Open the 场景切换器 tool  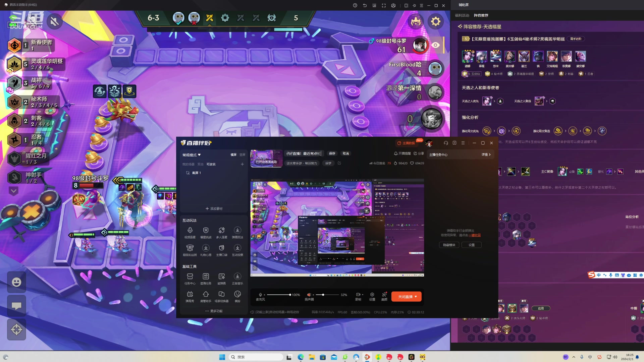point(221,296)
